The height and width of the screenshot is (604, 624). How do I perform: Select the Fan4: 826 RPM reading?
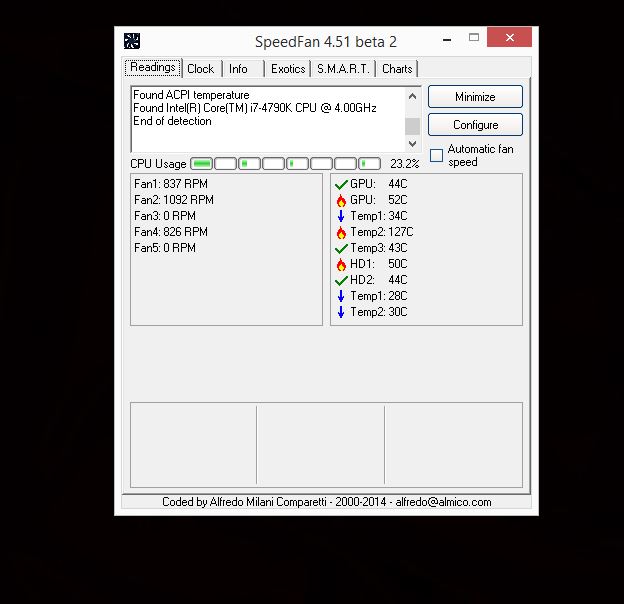[x=171, y=232]
